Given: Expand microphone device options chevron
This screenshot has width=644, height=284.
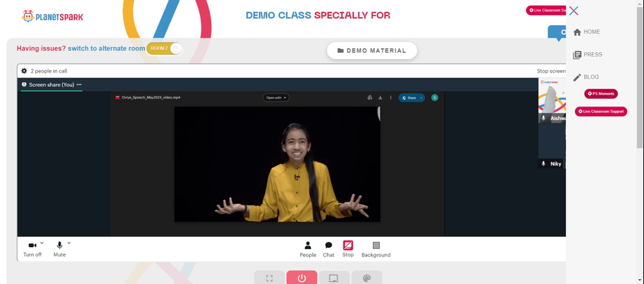Looking at the screenshot, I should click(x=69, y=243).
